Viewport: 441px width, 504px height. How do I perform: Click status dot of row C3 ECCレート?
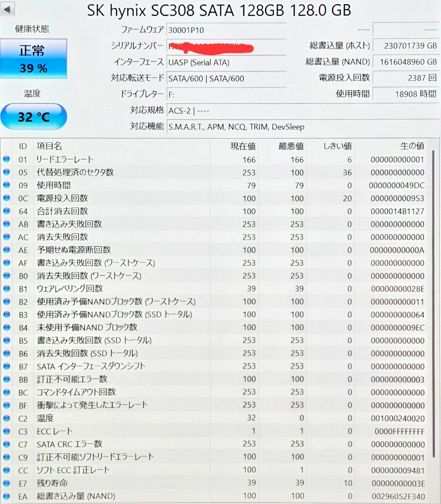click(x=6, y=431)
